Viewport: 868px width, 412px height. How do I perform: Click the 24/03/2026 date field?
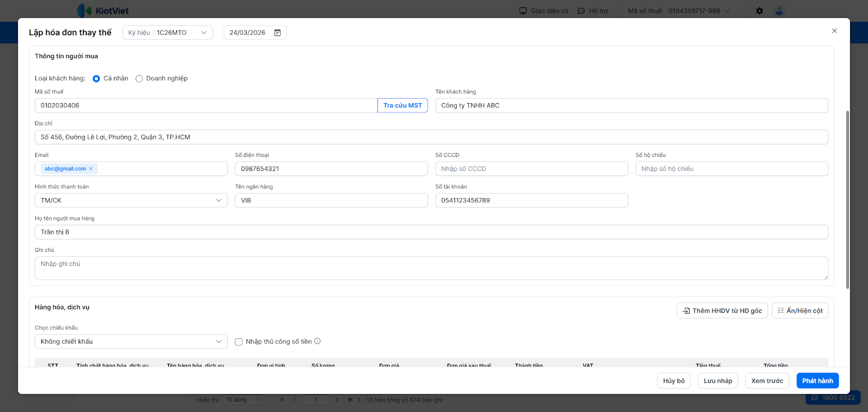(x=255, y=33)
